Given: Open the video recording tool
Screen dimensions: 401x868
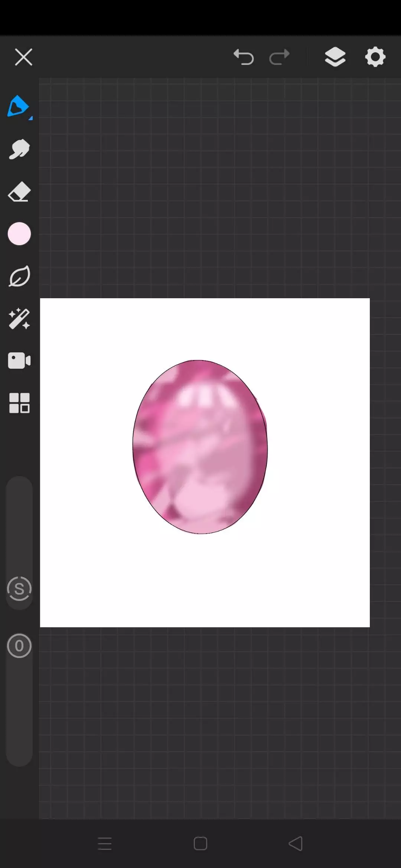Looking at the screenshot, I should [19, 361].
